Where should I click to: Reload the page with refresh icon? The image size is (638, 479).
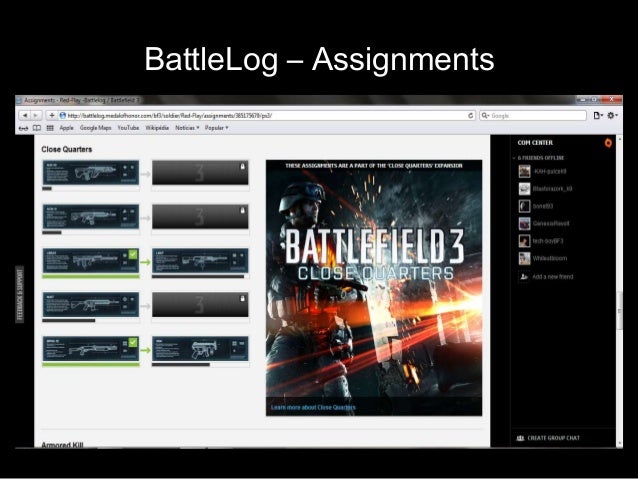pyautogui.click(x=471, y=116)
